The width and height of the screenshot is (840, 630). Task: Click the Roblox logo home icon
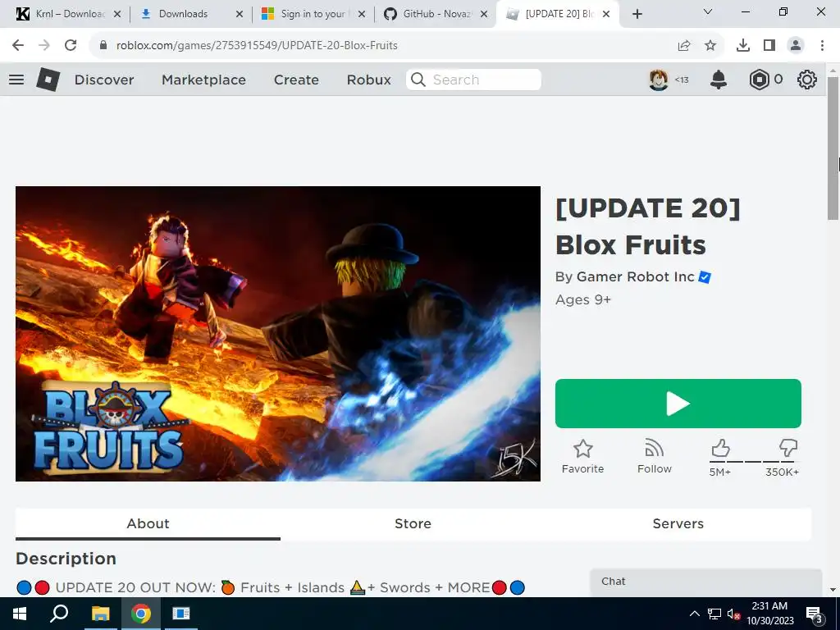[x=48, y=80]
